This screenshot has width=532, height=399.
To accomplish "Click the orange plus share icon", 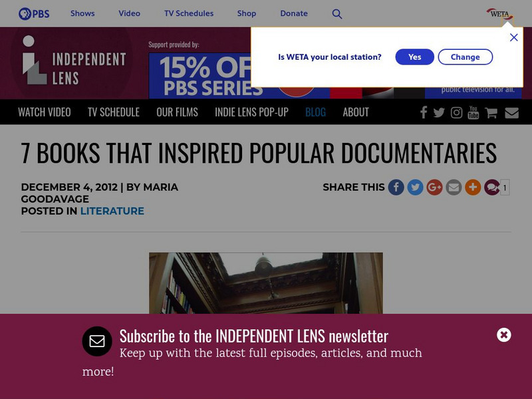I will pos(473,188).
